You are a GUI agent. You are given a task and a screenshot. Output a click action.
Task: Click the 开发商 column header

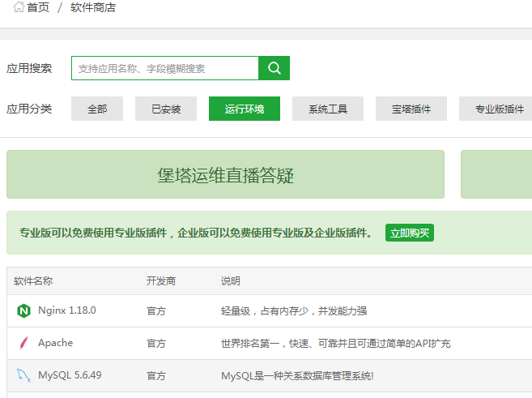[161, 280]
